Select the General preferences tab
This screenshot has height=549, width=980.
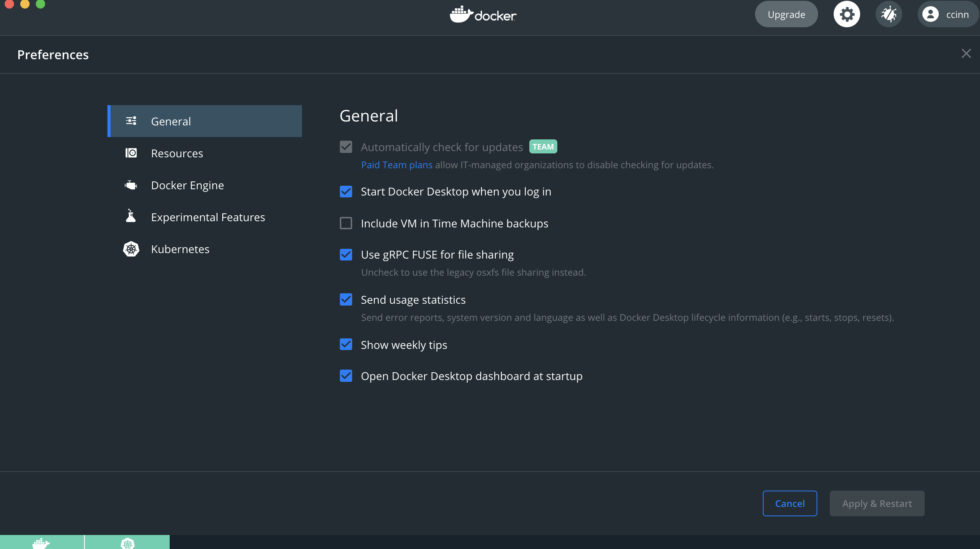[205, 121]
